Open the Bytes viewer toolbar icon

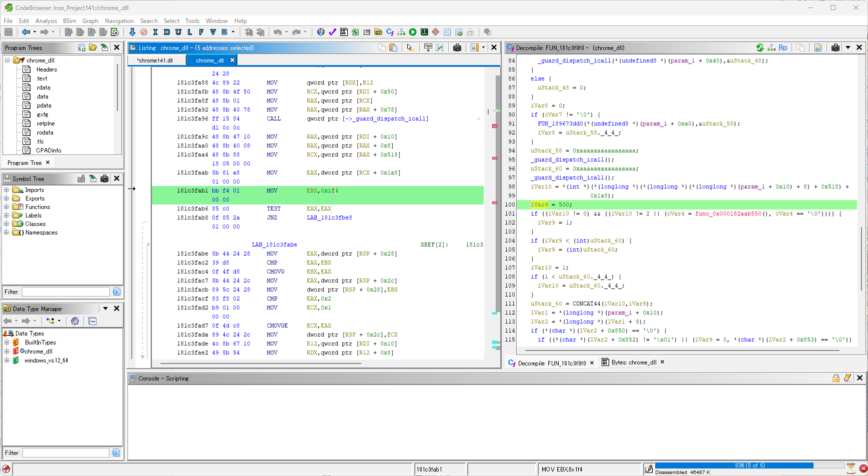tap(344, 32)
